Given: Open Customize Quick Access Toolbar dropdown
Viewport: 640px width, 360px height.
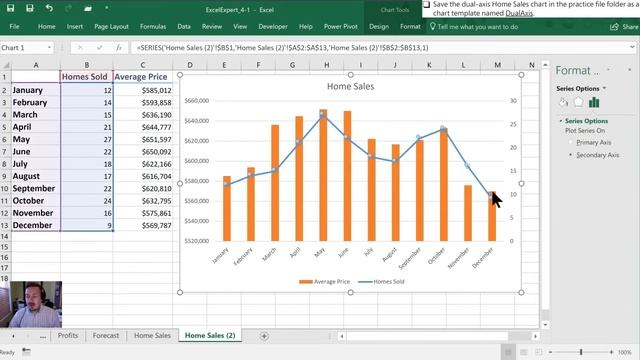Looking at the screenshot, I should [107, 8].
